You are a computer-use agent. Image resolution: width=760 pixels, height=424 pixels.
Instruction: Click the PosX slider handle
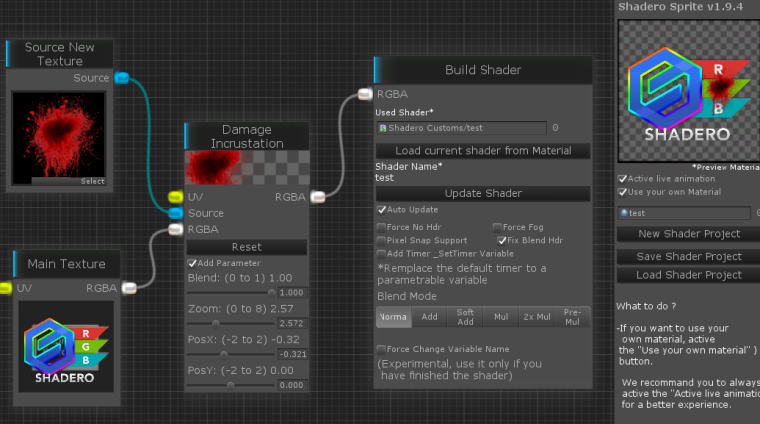(x=223, y=355)
